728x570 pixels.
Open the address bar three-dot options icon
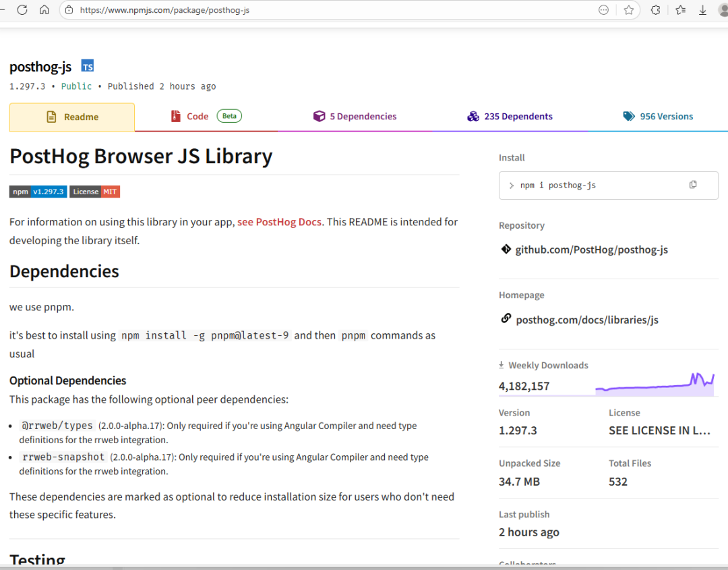click(603, 9)
